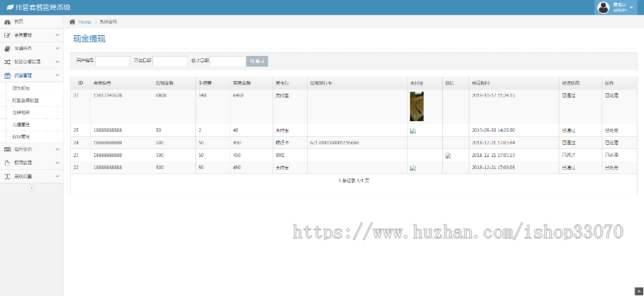Click the fee value 340
This screenshot has width=644, height=296.
coord(203,95)
